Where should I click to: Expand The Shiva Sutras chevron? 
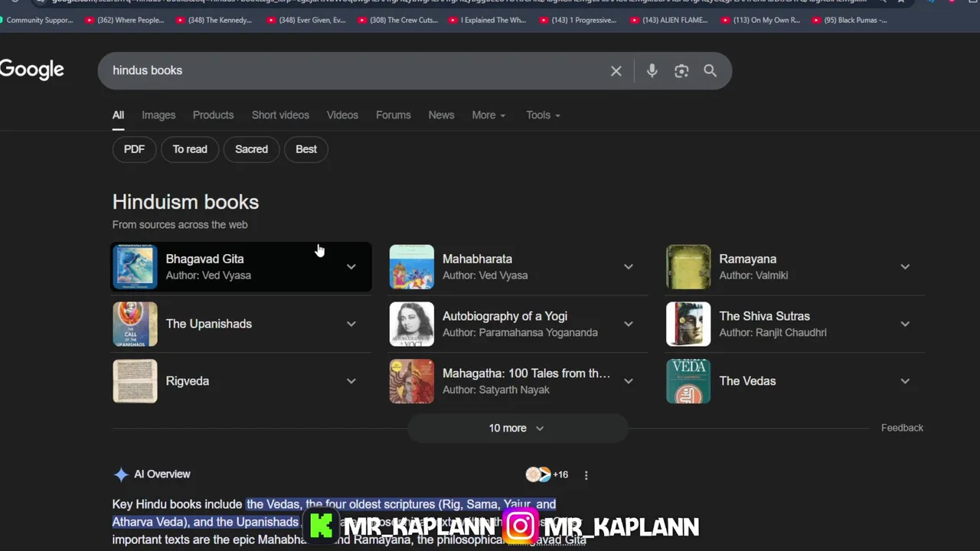pos(905,324)
